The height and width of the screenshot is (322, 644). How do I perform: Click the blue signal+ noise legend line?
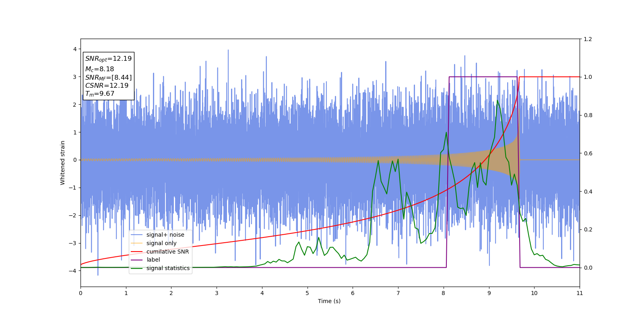[137, 235]
